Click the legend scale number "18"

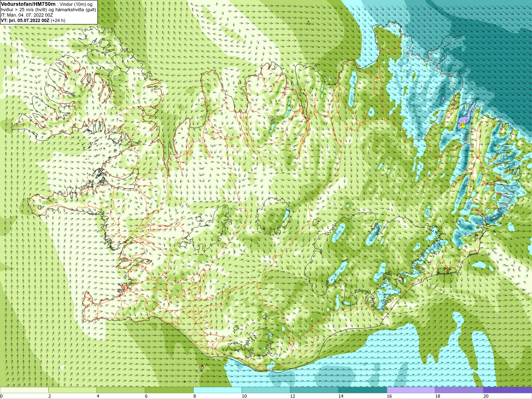[x=437, y=396]
